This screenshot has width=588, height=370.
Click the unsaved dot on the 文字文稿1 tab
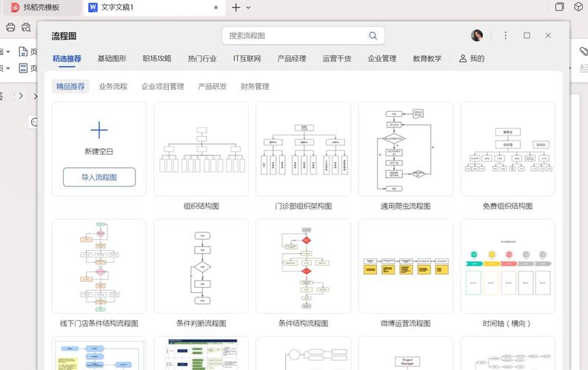[x=216, y=7]
